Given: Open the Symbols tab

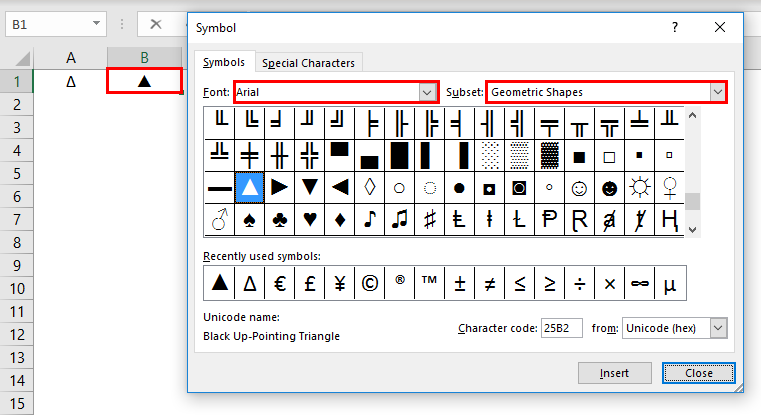Looking at the screenshot, I should 223,62.
